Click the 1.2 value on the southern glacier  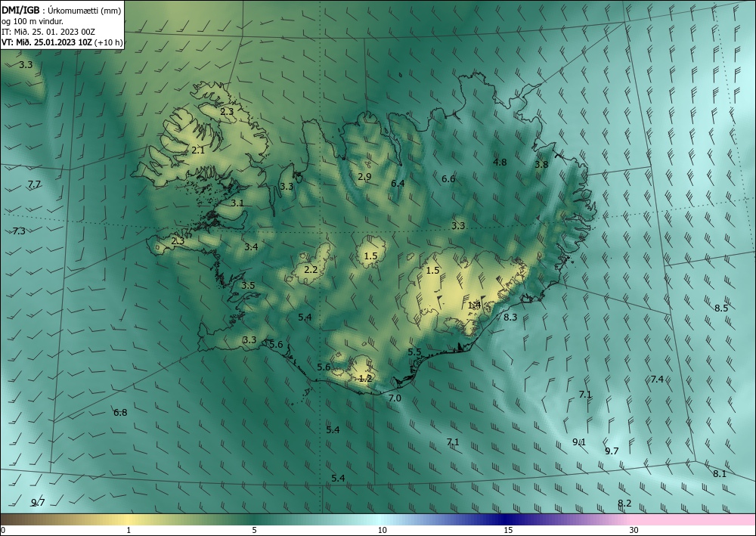pyautogui.click(x=365, y=379)
